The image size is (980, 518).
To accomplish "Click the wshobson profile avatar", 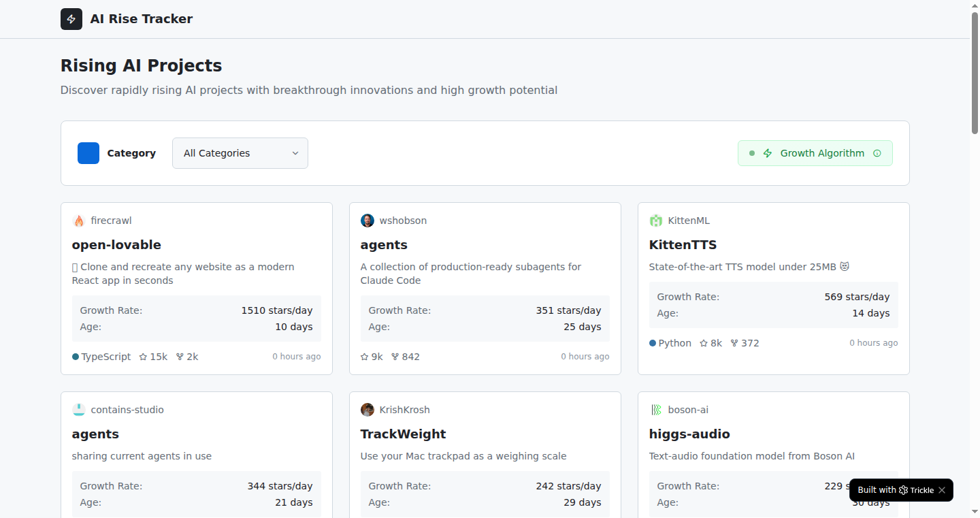I will click(x=367, y=221).
